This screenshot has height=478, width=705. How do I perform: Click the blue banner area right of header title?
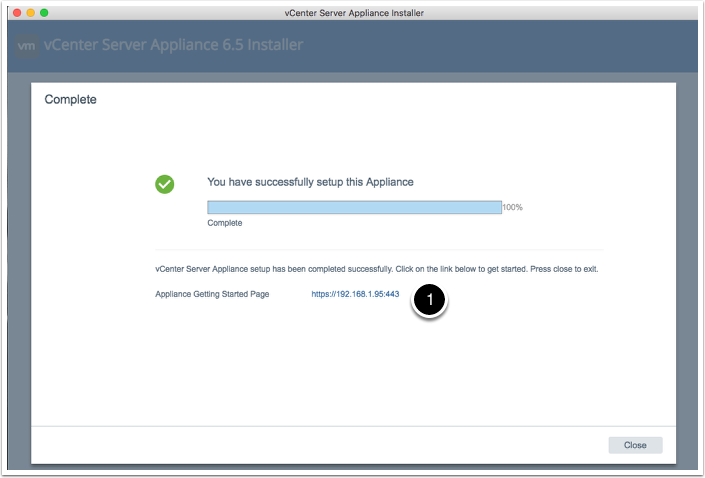500,45
